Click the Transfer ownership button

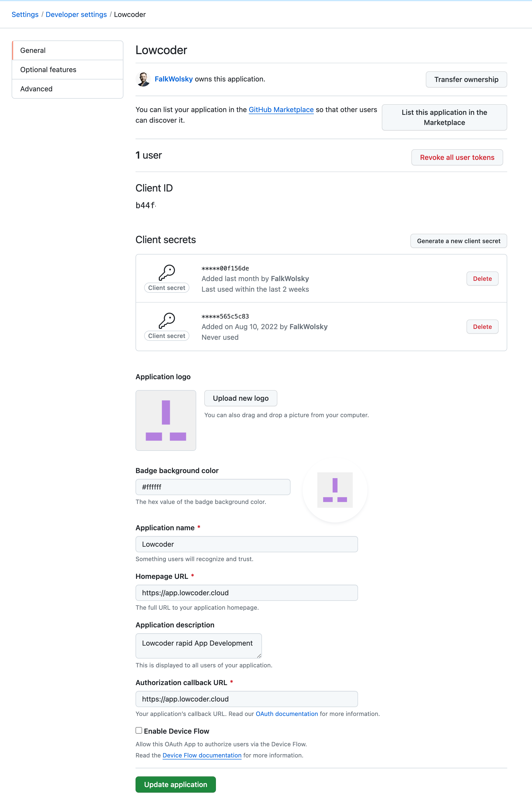pos(466,79)
